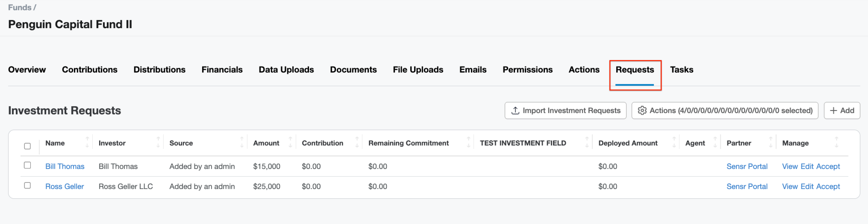Toggle the select-all header checkbox
The image size is (868, 224).
[27, 146]
